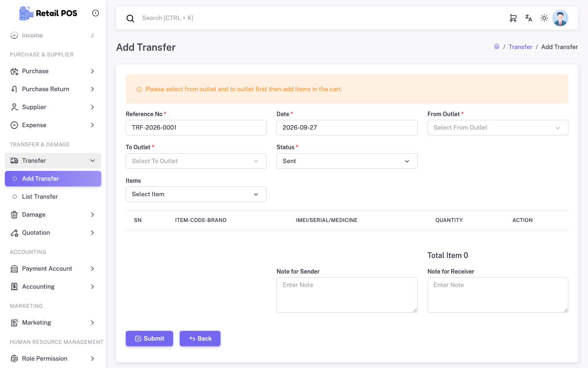
Task: Click the Transfer truck icon
Action: 14,161
